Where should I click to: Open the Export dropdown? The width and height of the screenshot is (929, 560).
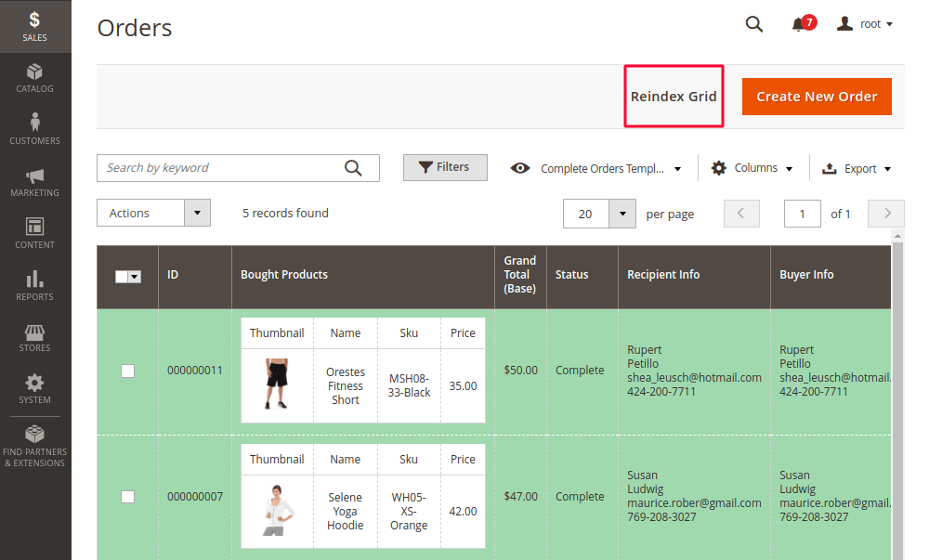tap(857, 169)
